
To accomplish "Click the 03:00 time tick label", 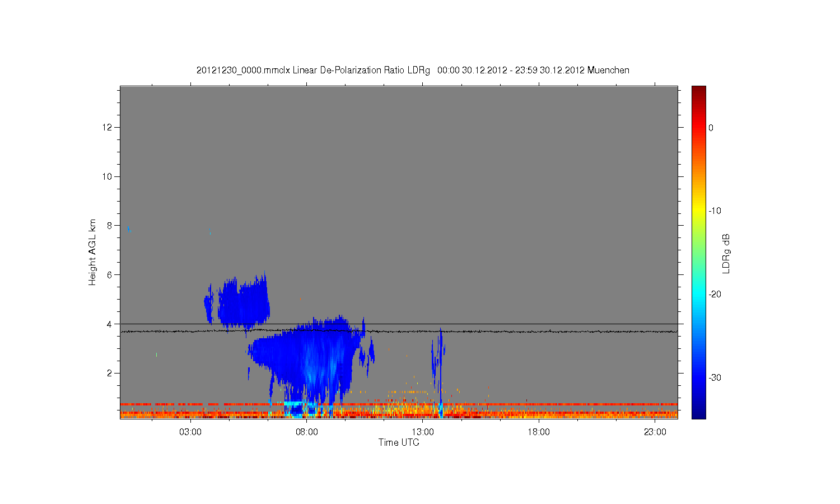I will (x=190, y=432).
